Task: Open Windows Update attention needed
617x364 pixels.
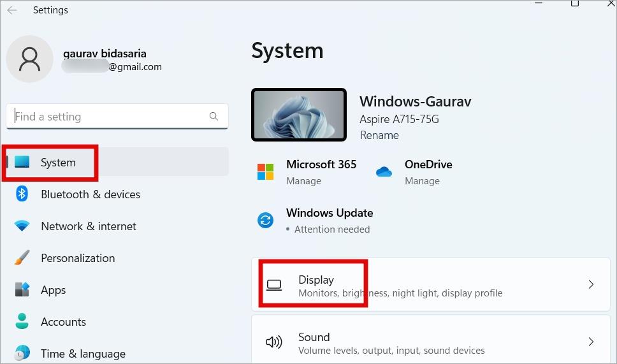Action: pos(332,229)
